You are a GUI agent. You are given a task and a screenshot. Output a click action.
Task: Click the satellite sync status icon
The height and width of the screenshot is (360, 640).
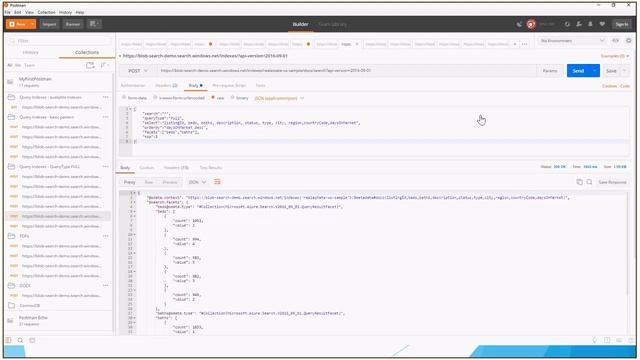(x=519, y=24)
